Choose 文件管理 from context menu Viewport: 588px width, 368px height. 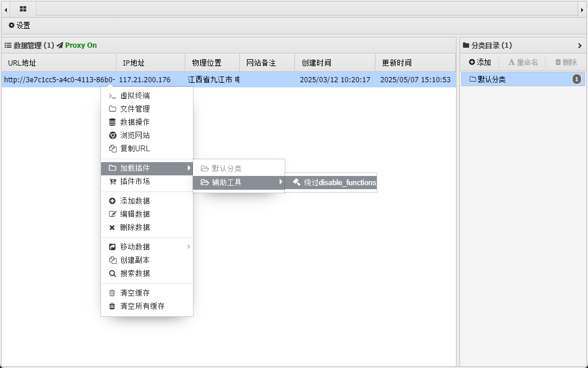(135, 109)
